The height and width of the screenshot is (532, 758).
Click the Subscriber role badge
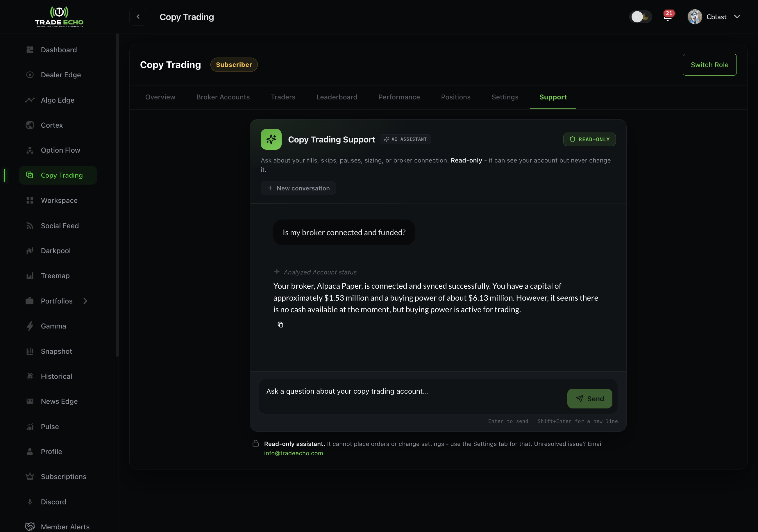click(x=234, y=65)
